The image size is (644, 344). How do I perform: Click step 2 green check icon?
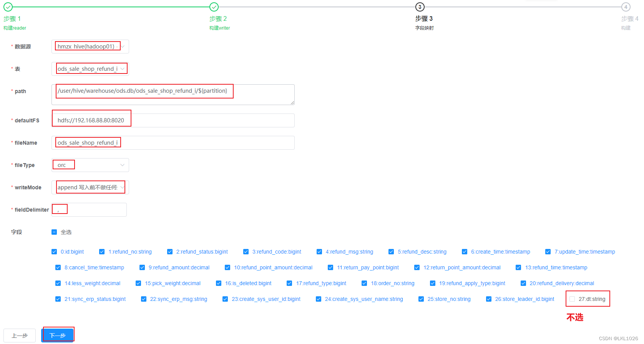click(x=214, y=7)
